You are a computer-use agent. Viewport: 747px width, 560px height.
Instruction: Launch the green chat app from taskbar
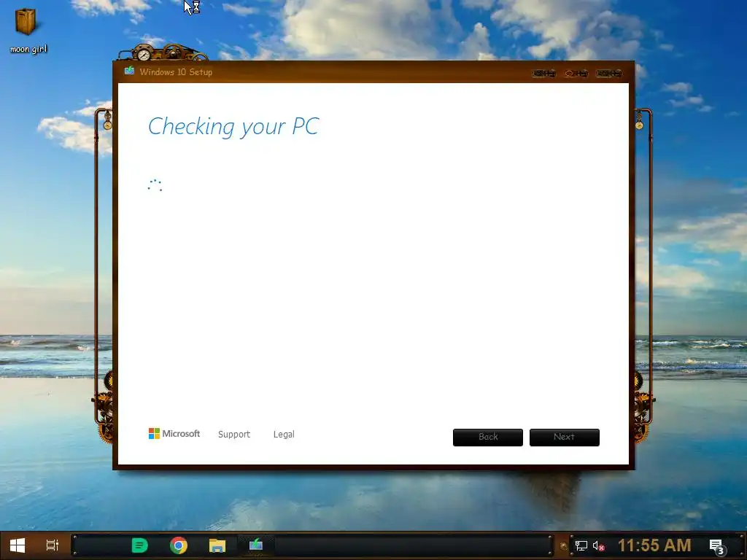[x=139, y=545]
